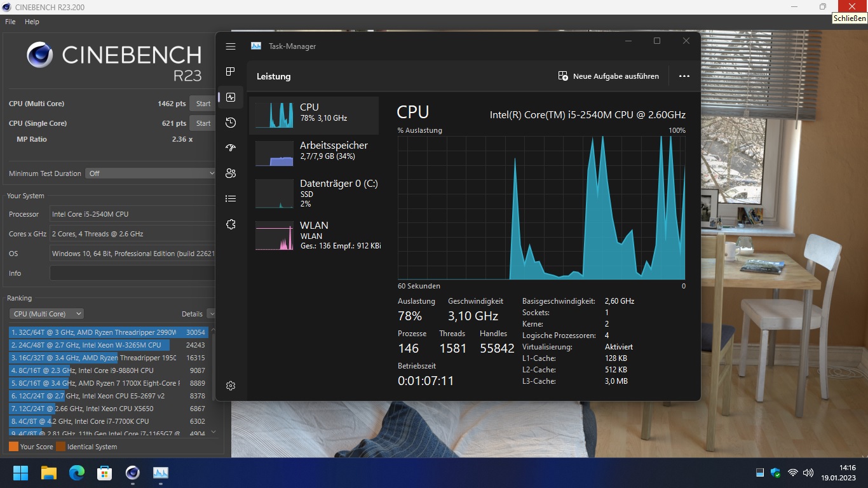
Task: Click orange Your Score legend swatch
Action: click(x=13, y=447)
